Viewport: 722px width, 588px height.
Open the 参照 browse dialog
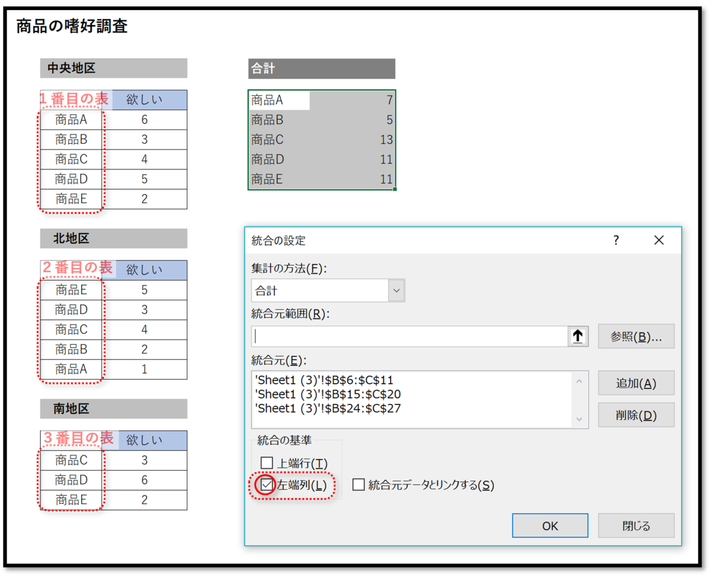tap(636, 336)
